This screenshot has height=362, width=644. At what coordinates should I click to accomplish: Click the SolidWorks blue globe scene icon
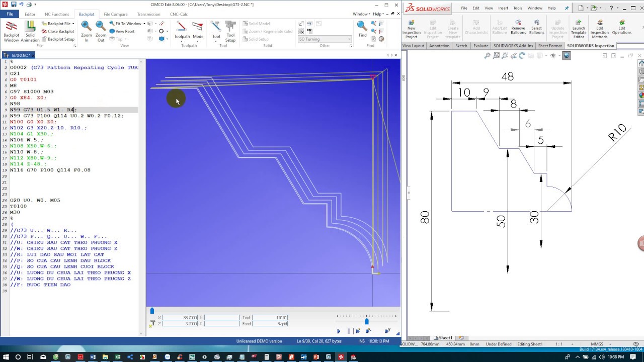tap(567, 56)
